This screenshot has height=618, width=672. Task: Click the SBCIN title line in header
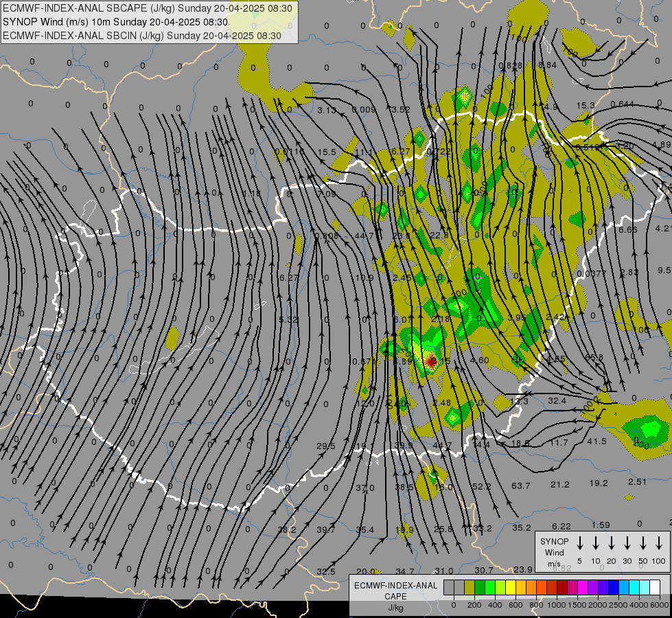point(142,36)
